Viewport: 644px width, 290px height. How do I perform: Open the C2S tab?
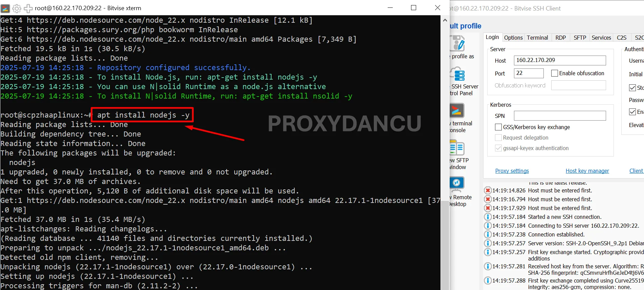tap(622, 38)
